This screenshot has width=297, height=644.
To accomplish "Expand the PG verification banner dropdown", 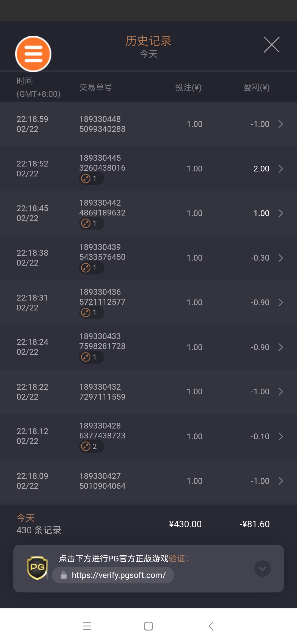I will tap(262, 569).
